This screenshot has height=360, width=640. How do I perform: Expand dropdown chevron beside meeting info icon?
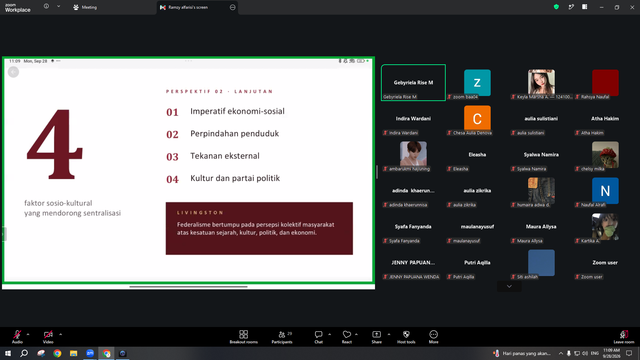[x=58, y=7]
